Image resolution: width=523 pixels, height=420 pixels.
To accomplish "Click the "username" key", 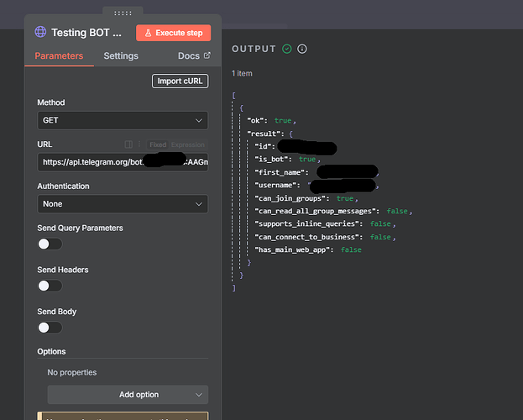I will [x=275, y=186].
